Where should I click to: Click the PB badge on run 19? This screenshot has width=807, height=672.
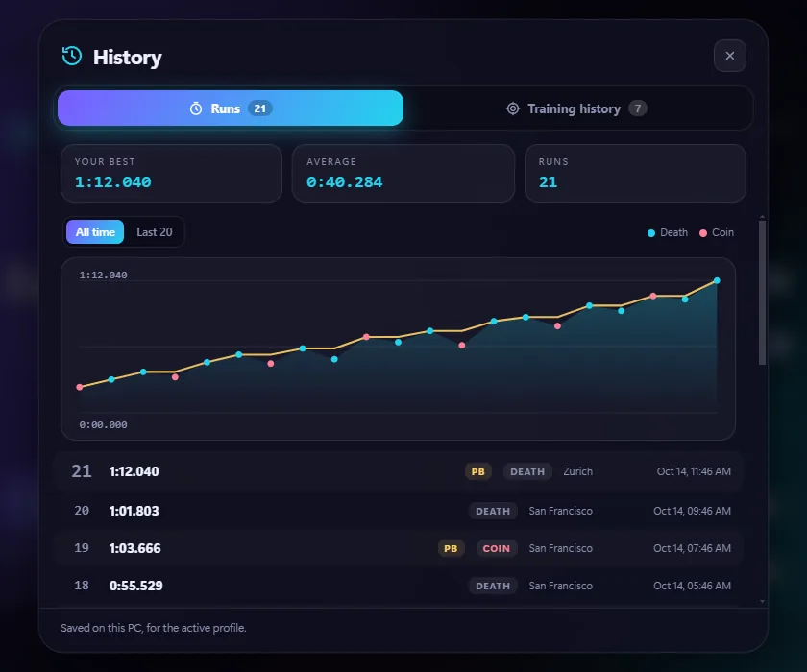point(451,548)
